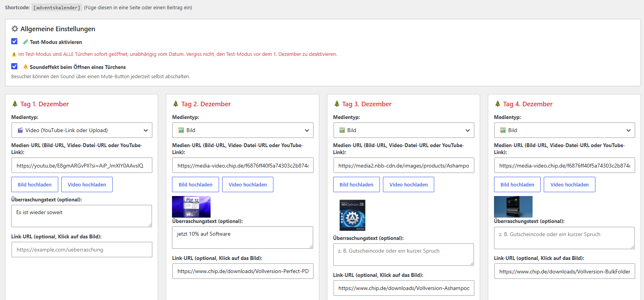
Task: Click the dark software box thumbnail in Tag 4
Action: (x=513, y=207)
